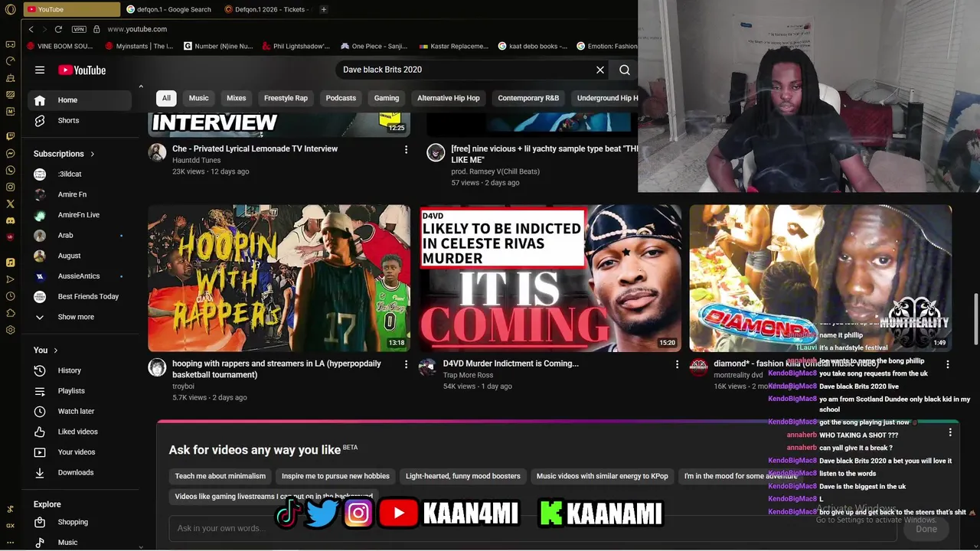980x551 pixels.
Task: Open Downloads in sidebar
Action: (80, 473)
